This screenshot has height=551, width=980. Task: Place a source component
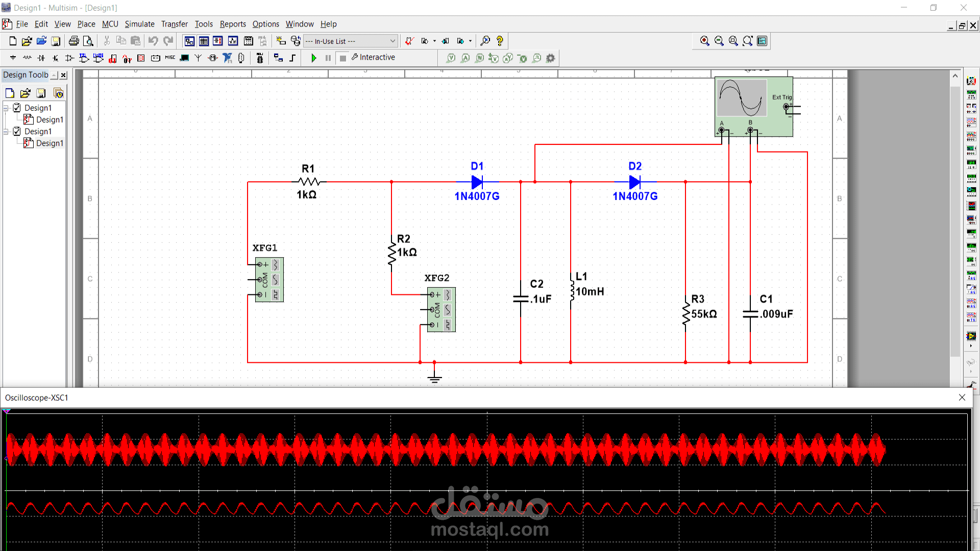coord(13,58)
